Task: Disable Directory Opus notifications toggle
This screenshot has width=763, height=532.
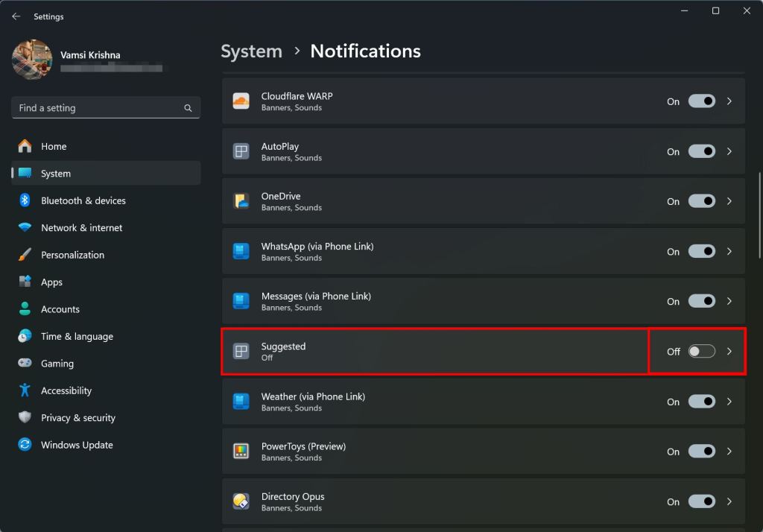Action: click(x=702, y=501)
